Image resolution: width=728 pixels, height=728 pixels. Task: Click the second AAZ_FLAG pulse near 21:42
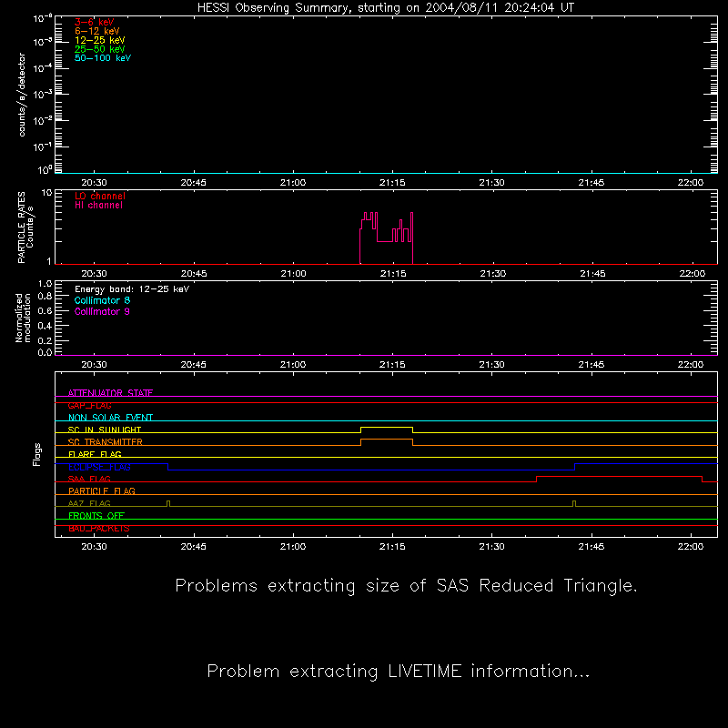(x=574, y=503)
